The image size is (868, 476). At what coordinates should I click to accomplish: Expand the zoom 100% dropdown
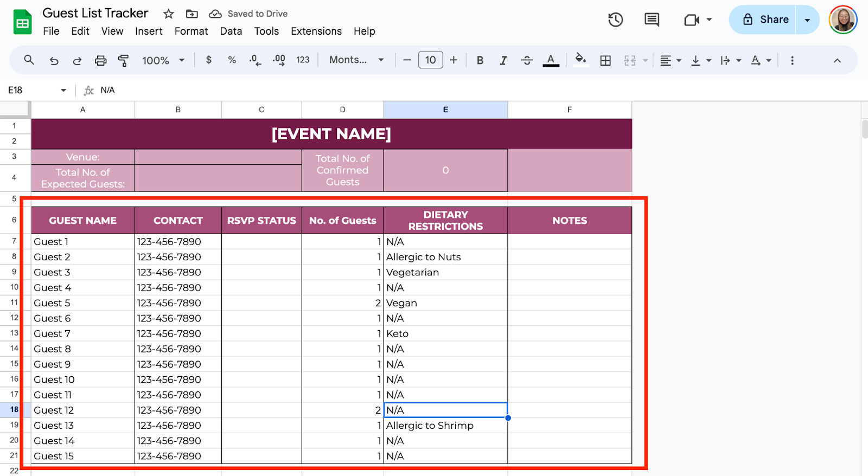163,61
